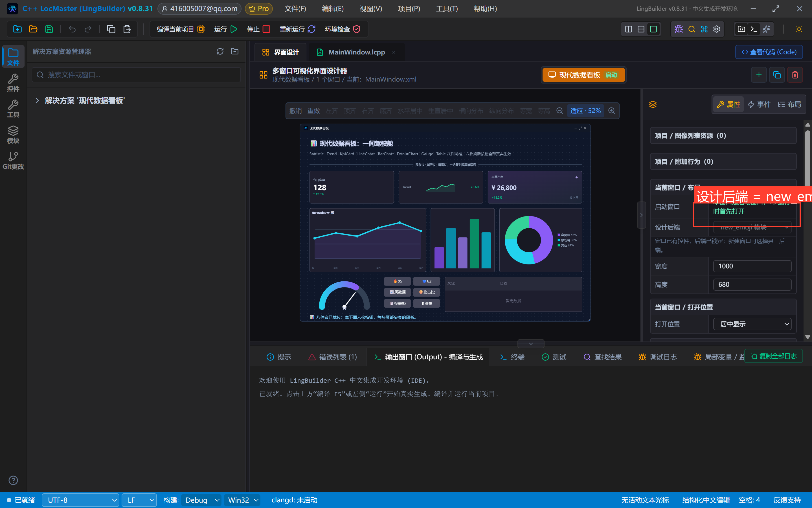Image resolution: width=812 pixels, height=508 pixels.
Task: Open the LF line ending dropdown
Action: pos(139,500)
